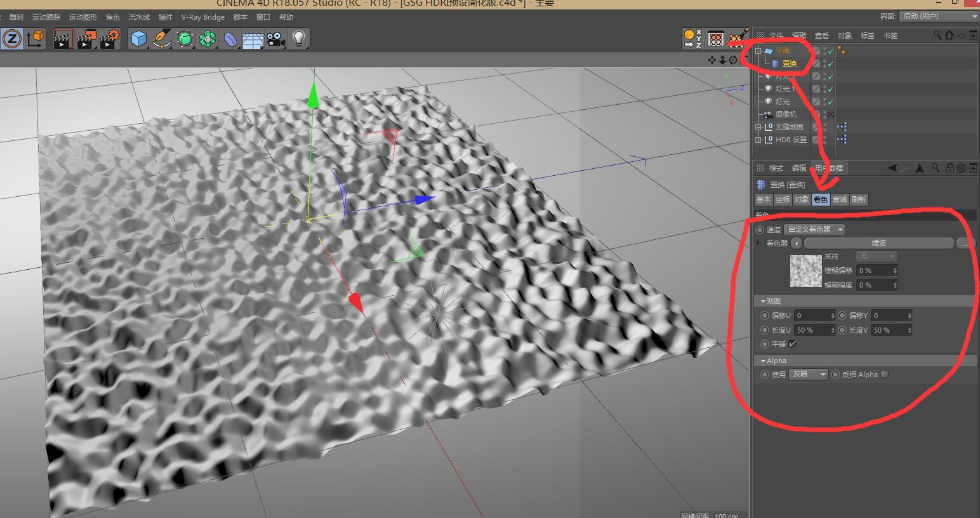Viewport: 980px width, 518px height.
Task: Click the viewport rotate navigation icon
Action: [733, 60]
